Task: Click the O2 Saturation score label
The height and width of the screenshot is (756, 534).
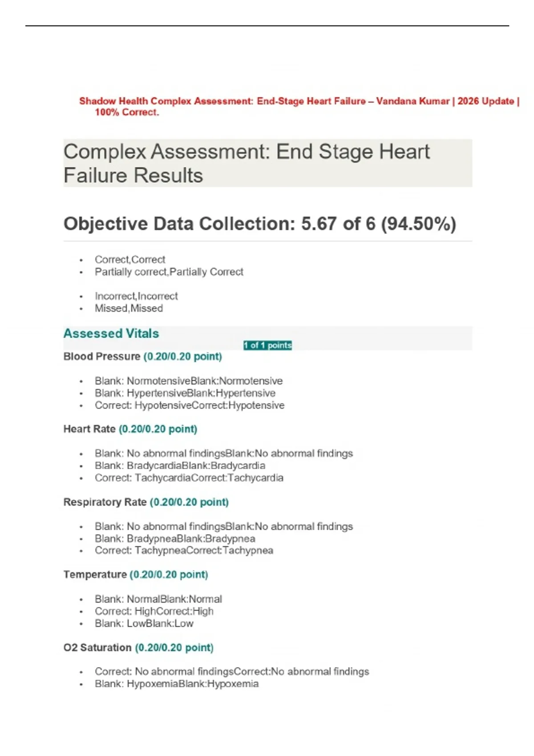Action: 138,647
